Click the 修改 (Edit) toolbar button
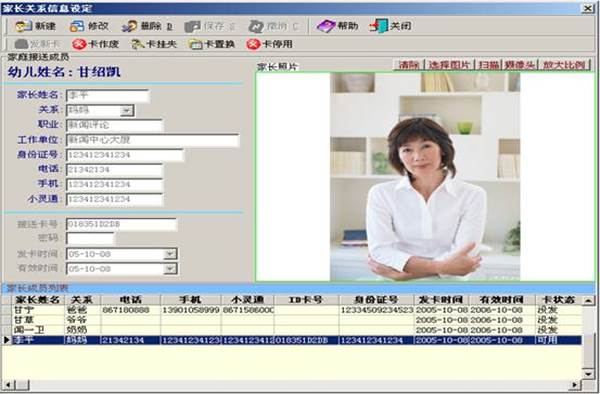Screen dimensions: 600x394 pos(89,26)
